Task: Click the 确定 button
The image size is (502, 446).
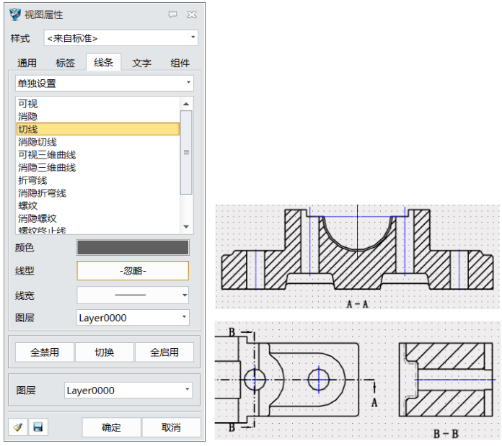Action: (111, 427)
